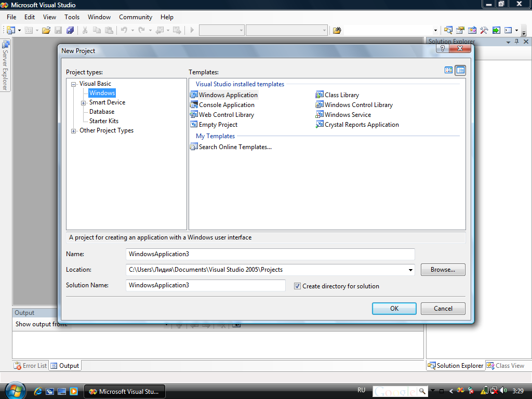Select the Class Library template
Screen dimensions: 532x399
tap(337, 95)
